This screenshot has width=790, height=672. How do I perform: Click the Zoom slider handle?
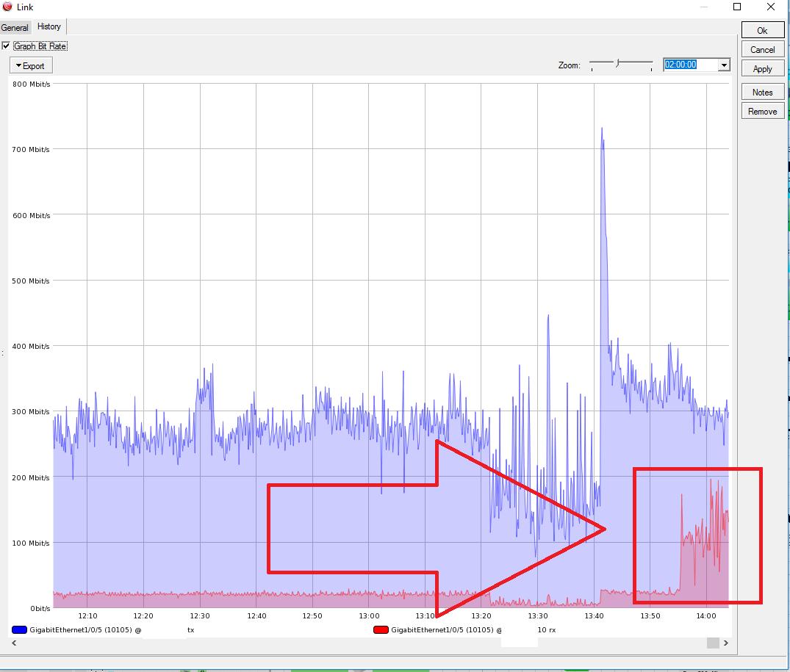[x=617, y=63]
